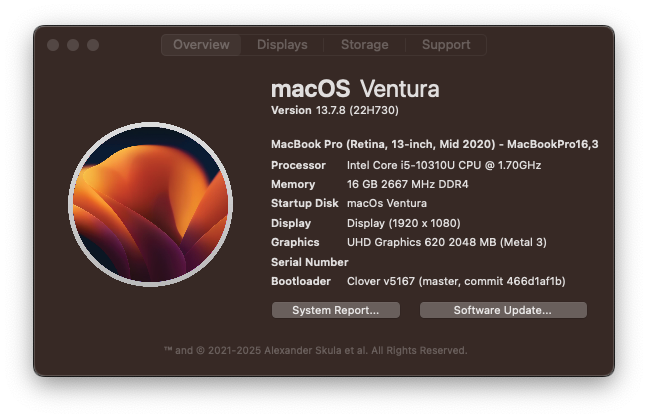
Task: Click the Software Update... button
Action: tap(503, 310)
